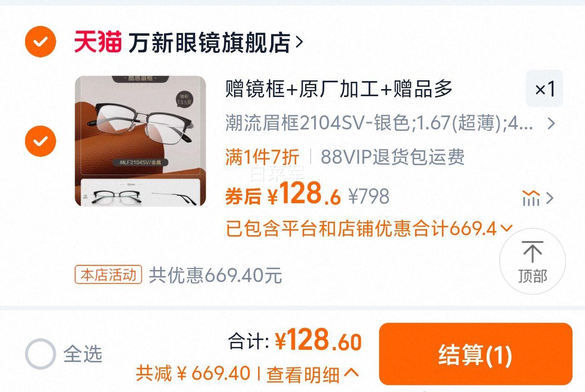This screenshot has width=585, height=392.
Task: Uncheck the 万新眼镜旗舰店 store checkbox
Action: [40, 42]
